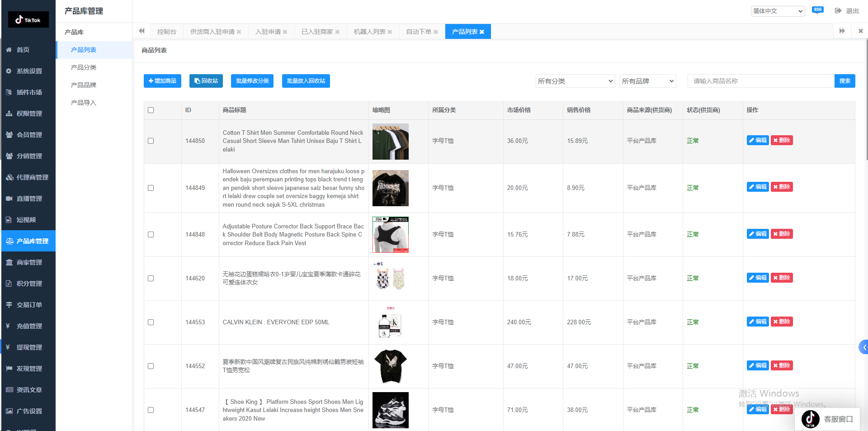Delete product 144849 using 删除 button
The width and height of the screenshot is (868, 431).
782,187
